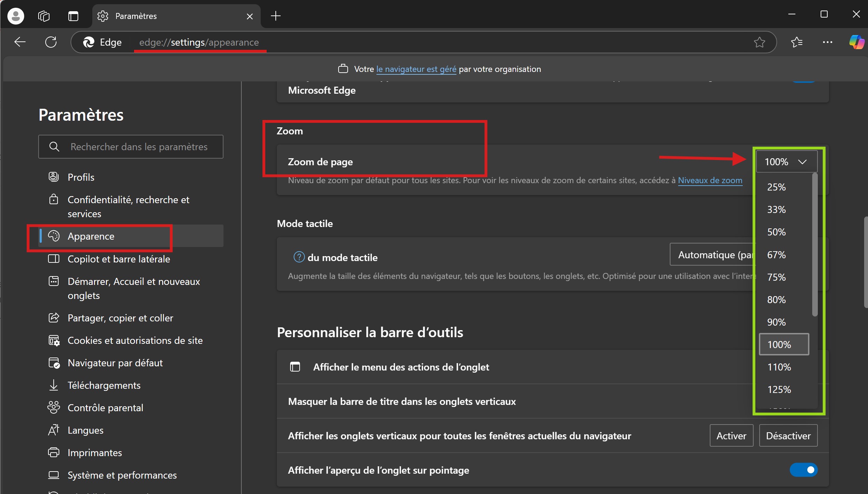The height and width of the screenshot is (494, 868).
Task: Click the Activer vertical tabs button
Action: click(x=731, y=436)
